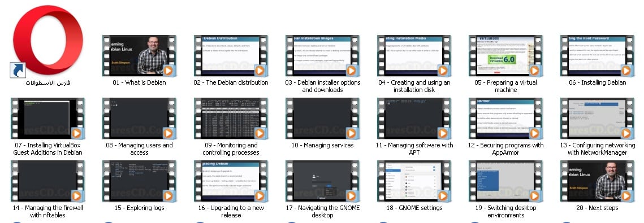Click '13 - Configuring networking with NetworkManager' thumbnail
The height and width of the screenshot is (223, 644).
(x=597, y=119)
